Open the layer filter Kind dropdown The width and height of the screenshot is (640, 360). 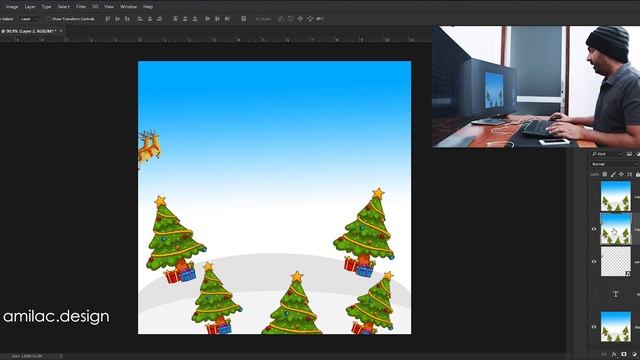pos(607,154)
